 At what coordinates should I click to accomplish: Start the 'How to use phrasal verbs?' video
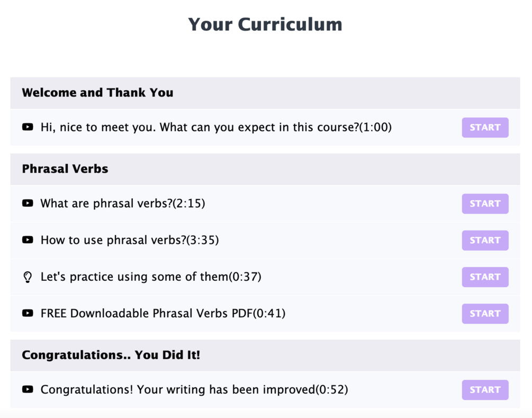485,241
